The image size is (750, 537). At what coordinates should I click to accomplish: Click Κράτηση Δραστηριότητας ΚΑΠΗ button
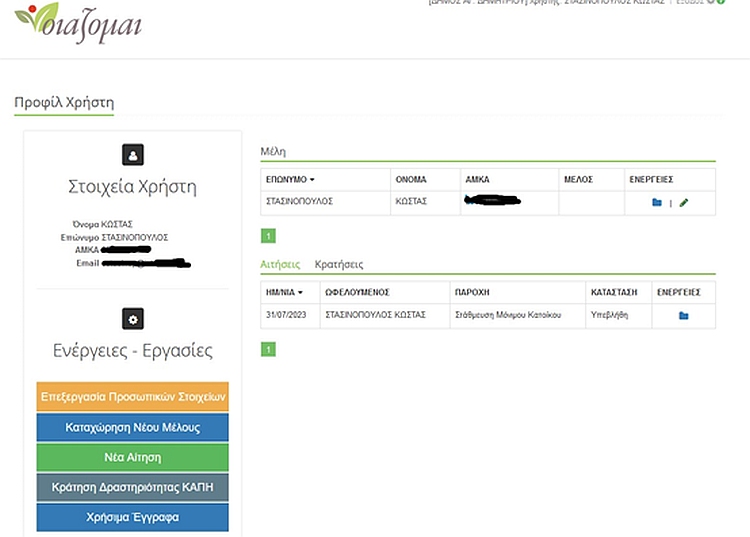pos(133,487)
